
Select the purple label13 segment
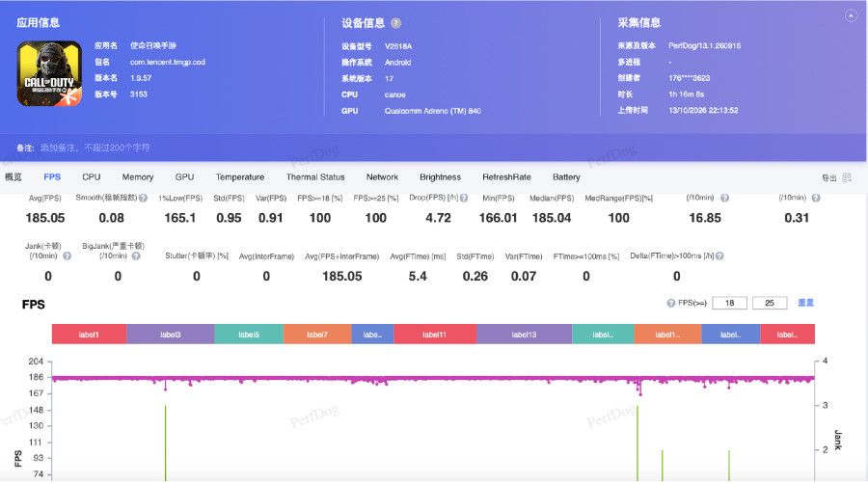click(524, 335)
